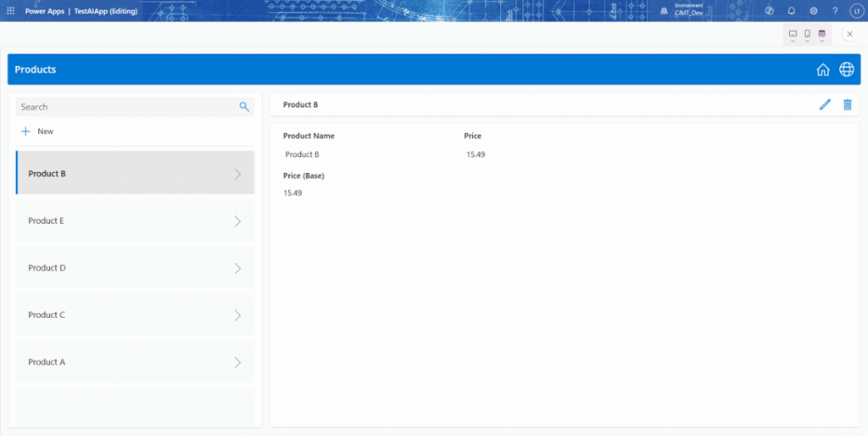The height and width of the screenshot is (436, 868).
Task: Delete Product B using the trash icon
Action: click(847, 104)
